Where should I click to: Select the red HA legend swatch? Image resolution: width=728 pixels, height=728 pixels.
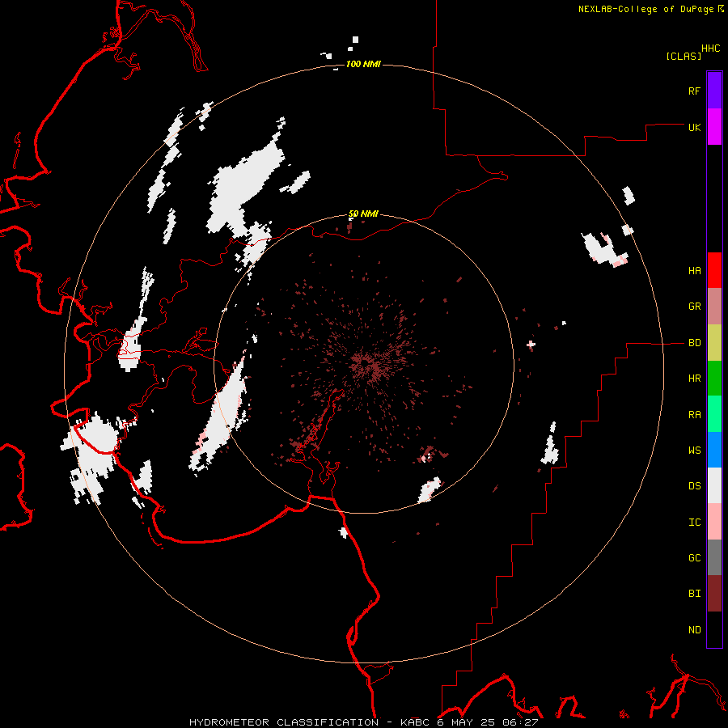(714, 270)
